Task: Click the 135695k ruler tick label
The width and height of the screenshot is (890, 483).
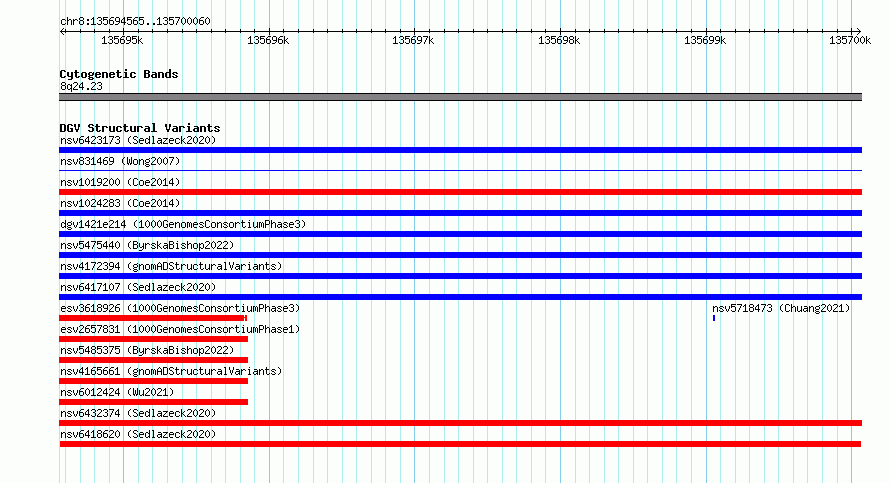Action: [x=122, y=40]
